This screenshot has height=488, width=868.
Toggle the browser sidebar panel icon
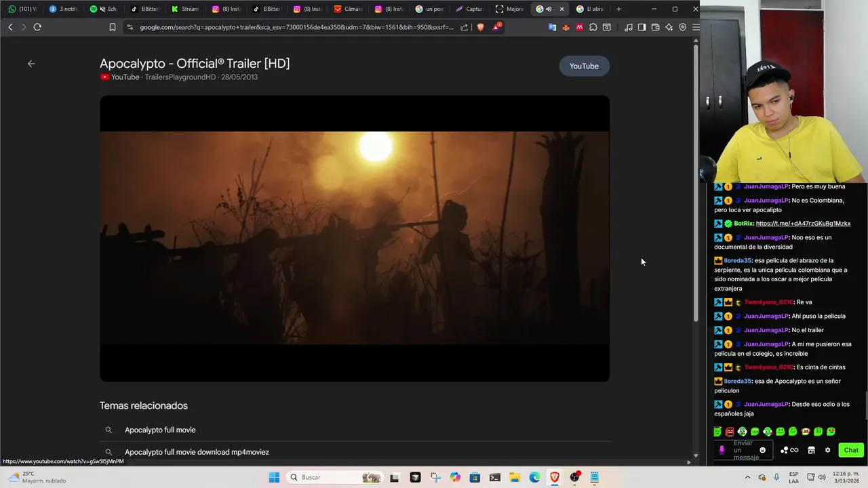642,27
